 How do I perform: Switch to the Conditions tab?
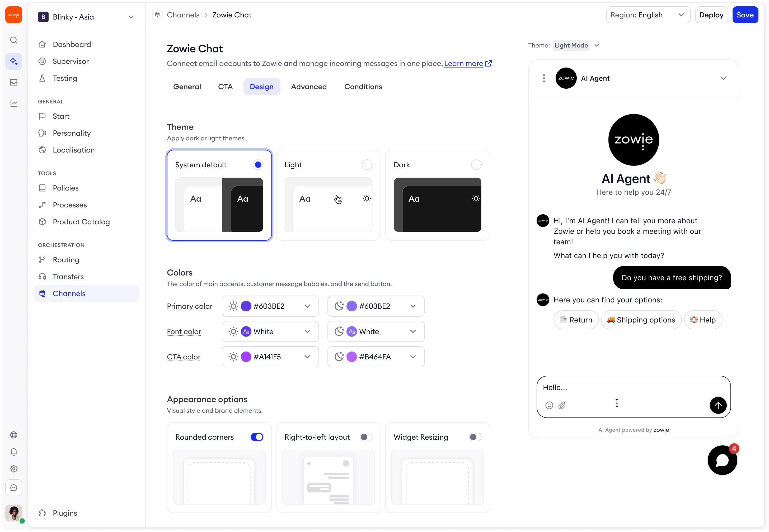click(363, 87)
